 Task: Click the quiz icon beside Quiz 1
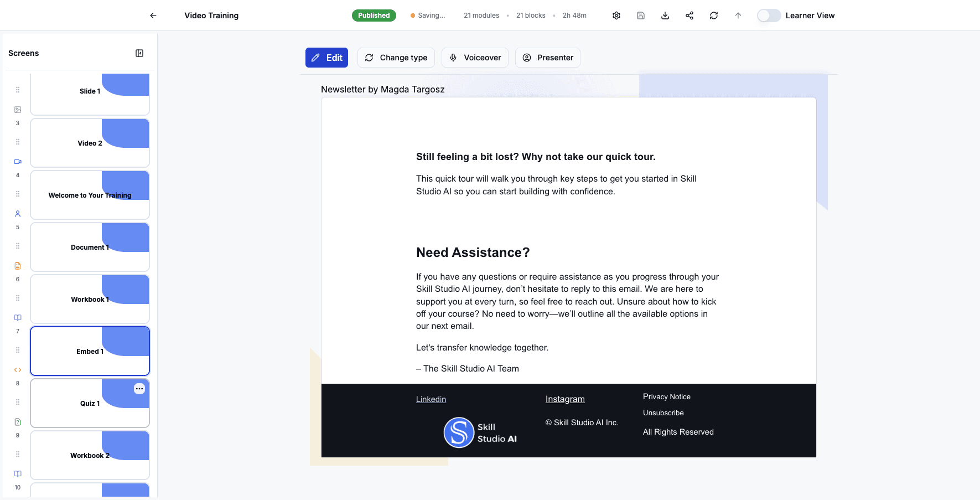coord(17,421)
